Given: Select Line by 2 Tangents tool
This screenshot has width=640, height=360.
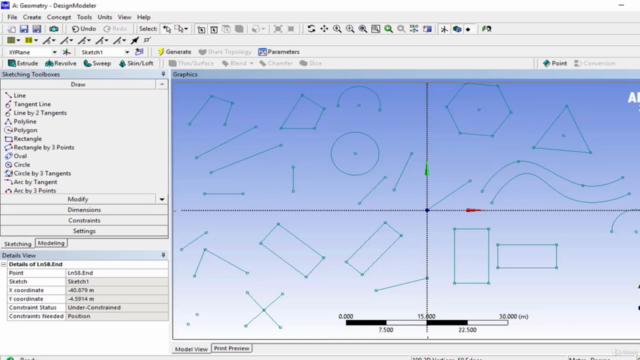Looking at the screenshot, I should pos(36,113).
